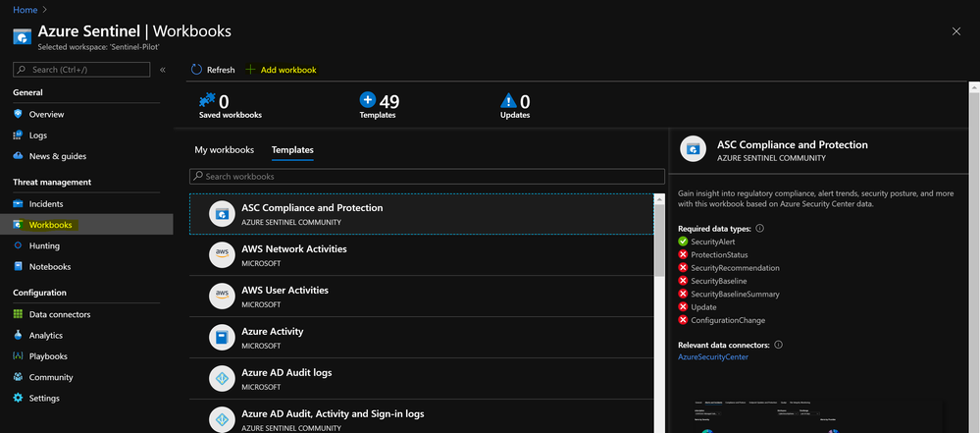980x433 pixels.
Task: Open the News & guides page
Action: (x=58, y=156)
